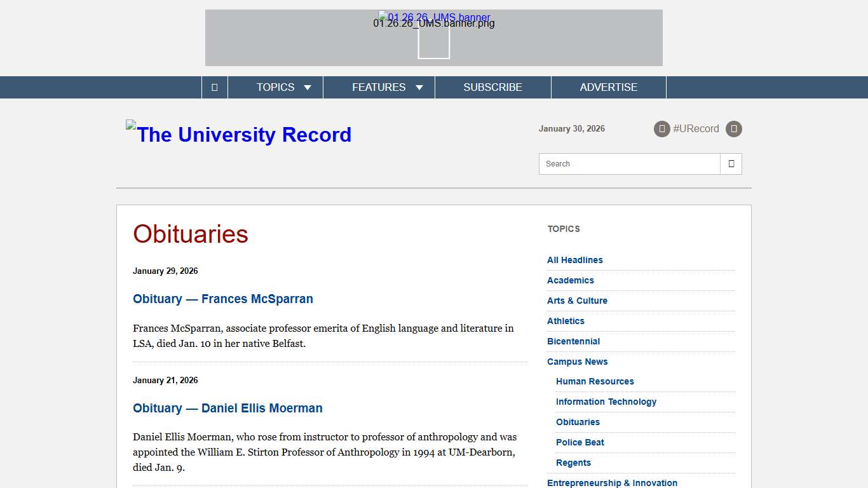Open the Daniel Ellis Moerman obituary
This screenshot has width=868, height=488.
[227, 408]
